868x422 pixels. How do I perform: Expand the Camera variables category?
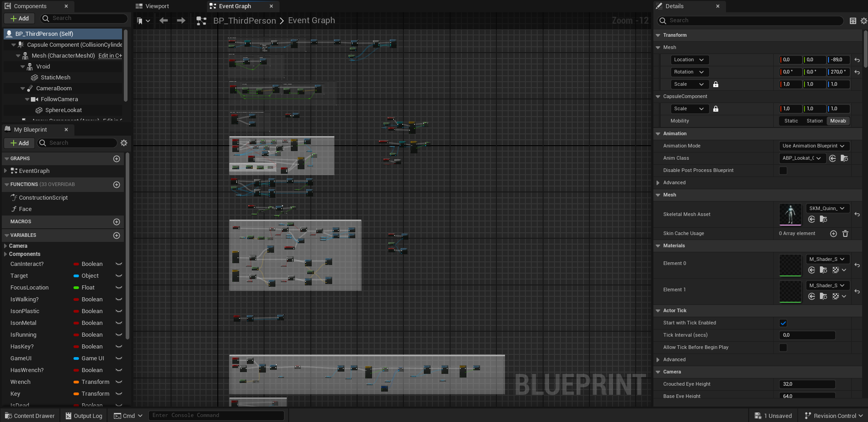pyautogui.click(x=5, y=246)
